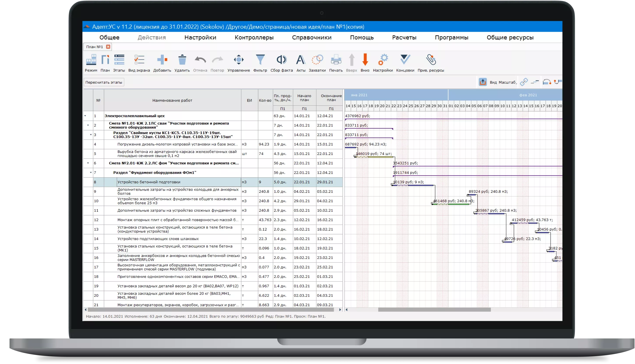Open the Масштаб dropdown
The image size is (635, 364).
pyautogui.click(x=507, y=82)
